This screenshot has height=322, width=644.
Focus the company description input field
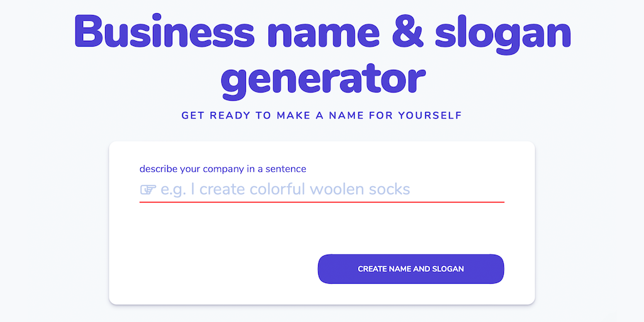[321, 189]
